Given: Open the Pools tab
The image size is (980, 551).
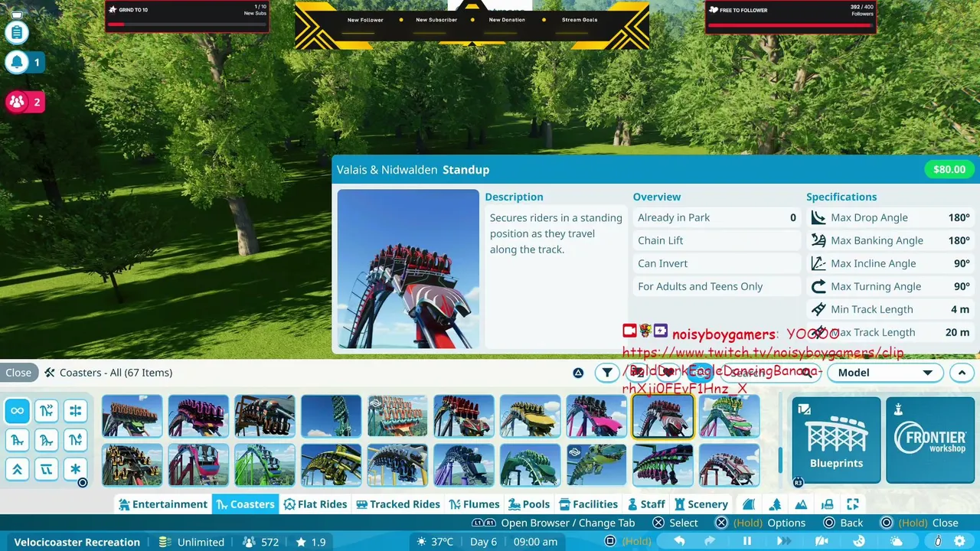Looking at the screenshot, I should tap(528, 504).
